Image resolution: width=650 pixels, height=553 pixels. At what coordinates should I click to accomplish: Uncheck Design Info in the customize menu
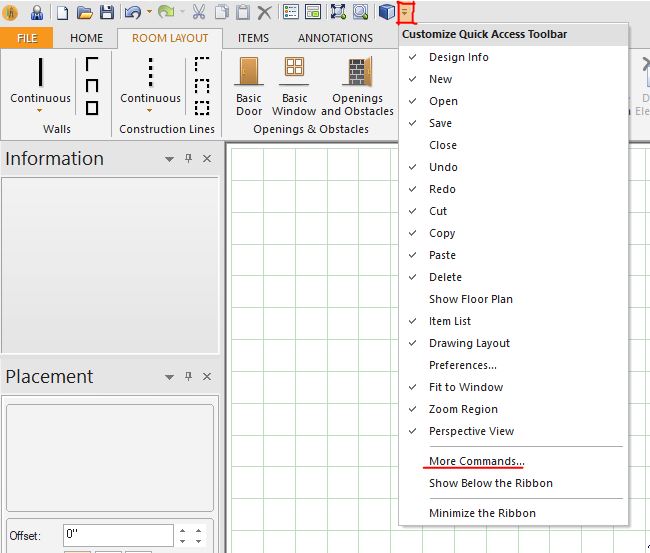tap(459, 57)
